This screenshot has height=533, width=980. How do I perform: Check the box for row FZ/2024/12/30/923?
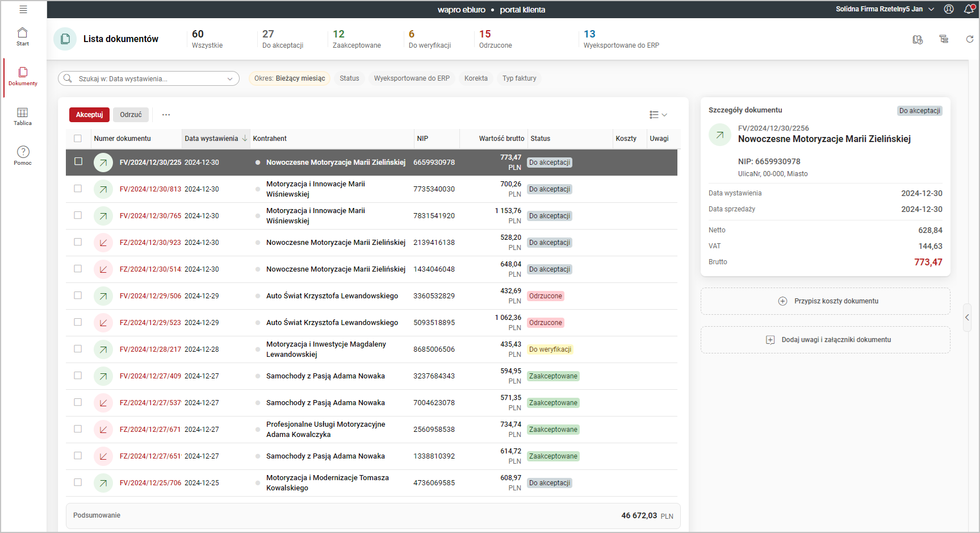click(x=78, y=242)
